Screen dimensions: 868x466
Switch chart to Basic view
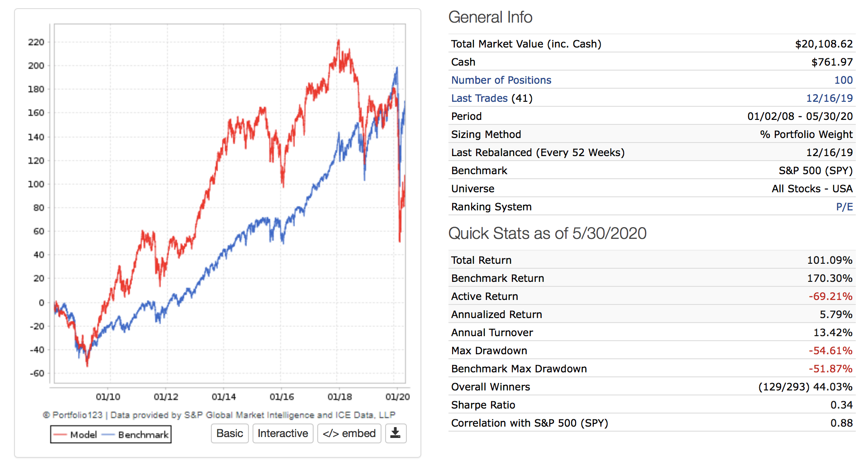[x=229, y=433]
